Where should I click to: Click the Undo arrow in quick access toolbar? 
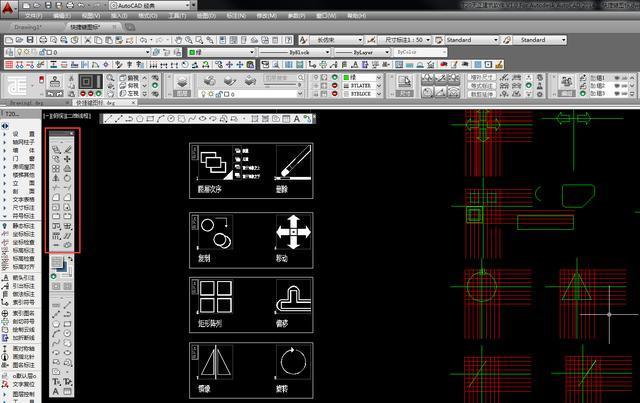[81, 5]
